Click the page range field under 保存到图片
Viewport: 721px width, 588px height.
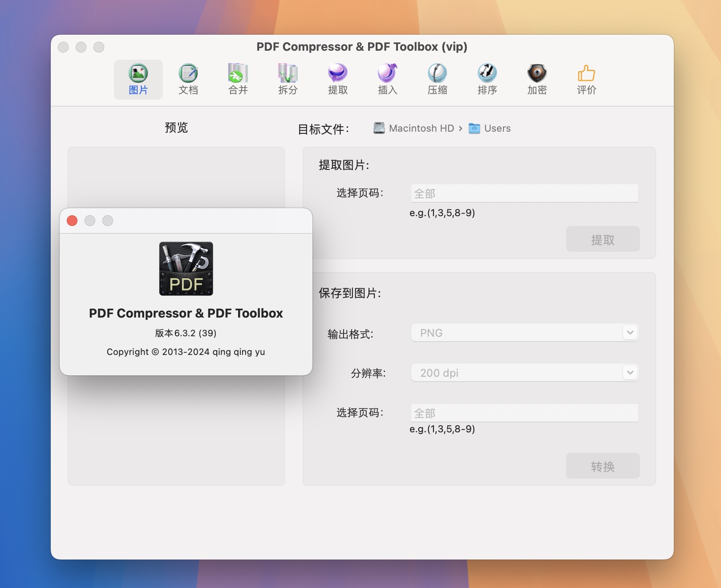tap(524, 413)
